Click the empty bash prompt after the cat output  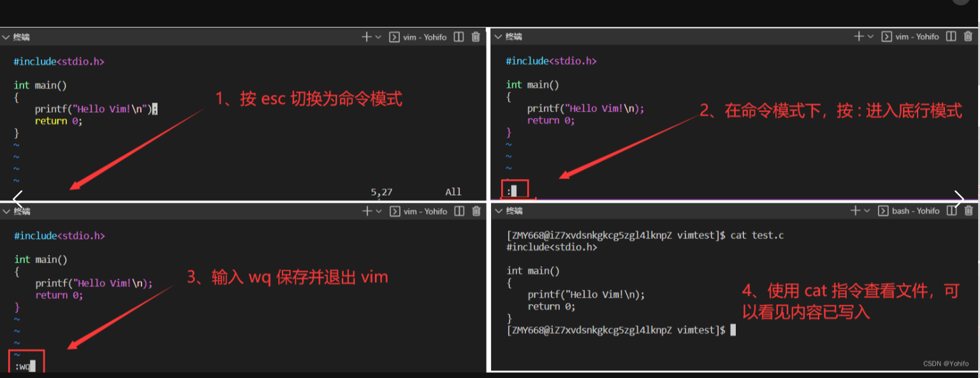[x=622, y=330]
